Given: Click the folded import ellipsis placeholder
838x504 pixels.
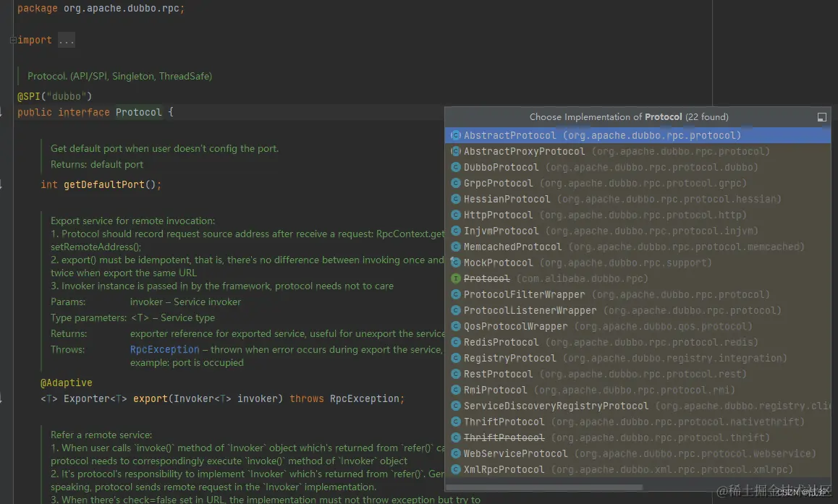Looking at the screenshot, I should click(x=67, y=40).
